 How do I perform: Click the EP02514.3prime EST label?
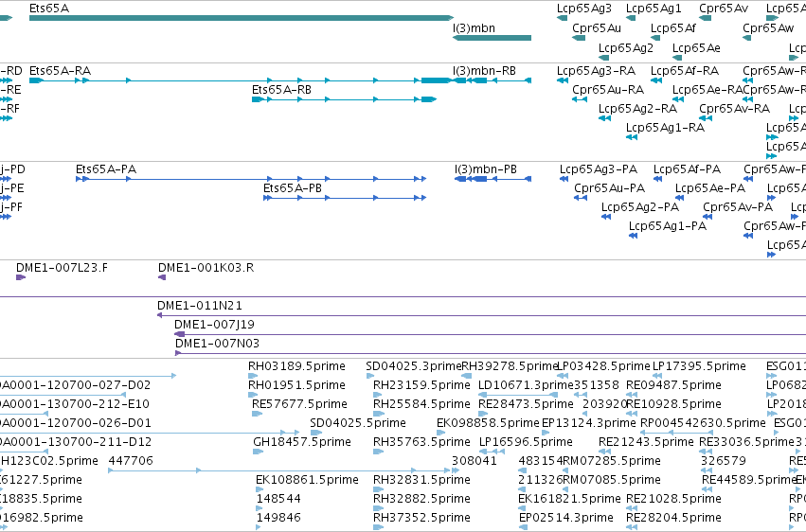(566, 518)
